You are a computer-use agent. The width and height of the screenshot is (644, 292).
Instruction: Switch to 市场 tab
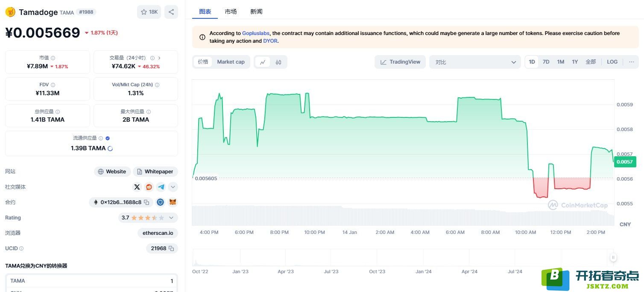[231, 12]
